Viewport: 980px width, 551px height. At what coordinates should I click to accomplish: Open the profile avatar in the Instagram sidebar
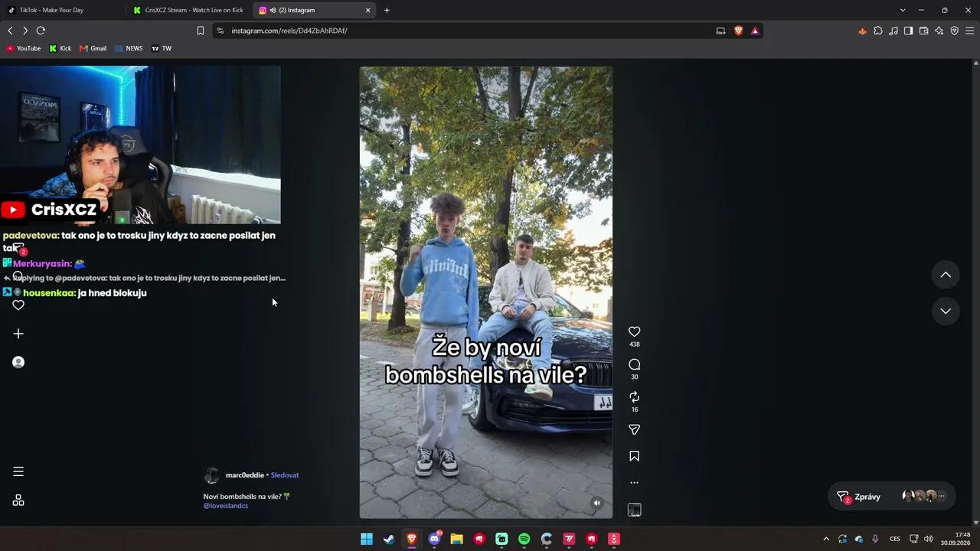(18, 362)
